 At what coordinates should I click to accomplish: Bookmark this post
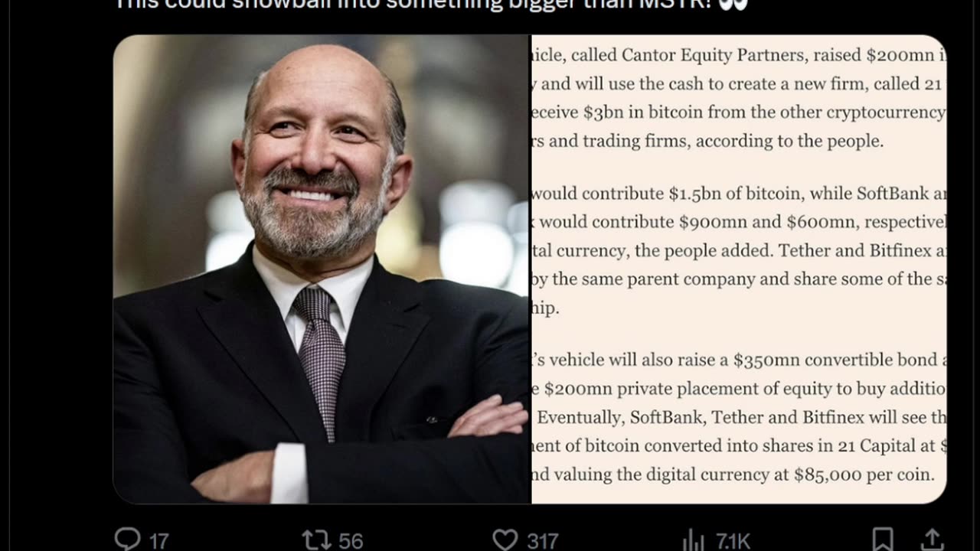[x=883, y=540]
